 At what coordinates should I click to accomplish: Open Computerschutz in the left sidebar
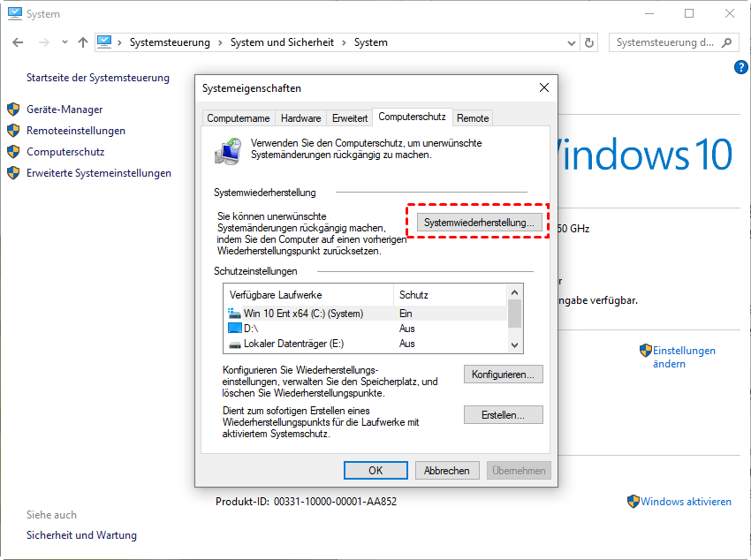pyautogui.click(x=65, y=152)
